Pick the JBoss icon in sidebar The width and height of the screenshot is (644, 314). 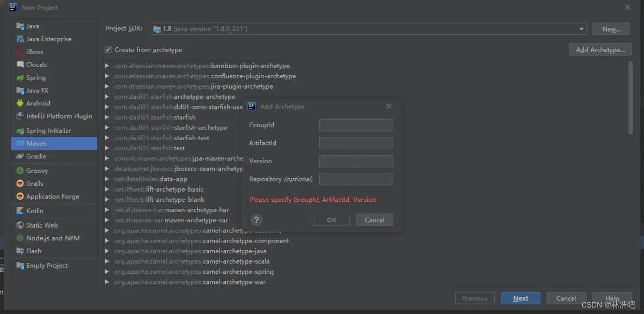(20, 52)
